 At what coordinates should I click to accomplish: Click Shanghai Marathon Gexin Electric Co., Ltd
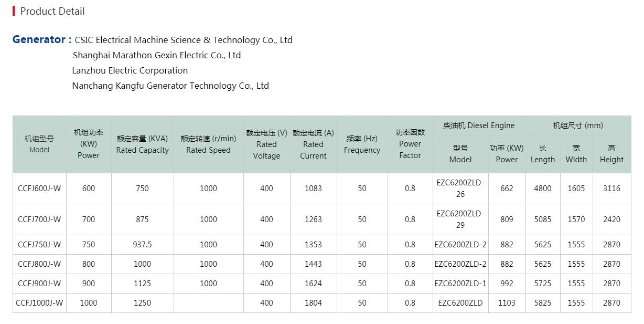click(x=157, y=55)
